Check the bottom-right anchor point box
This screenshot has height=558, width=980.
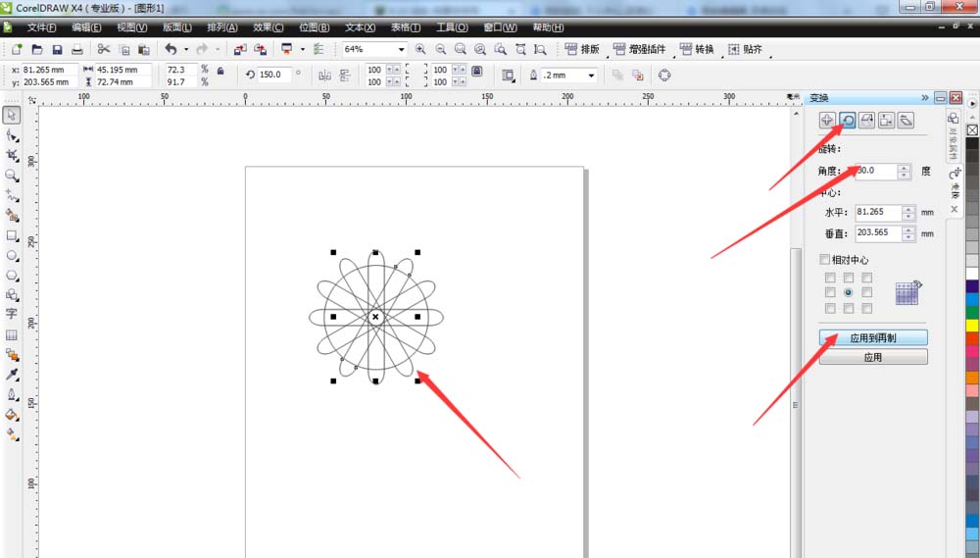point(867,308)
